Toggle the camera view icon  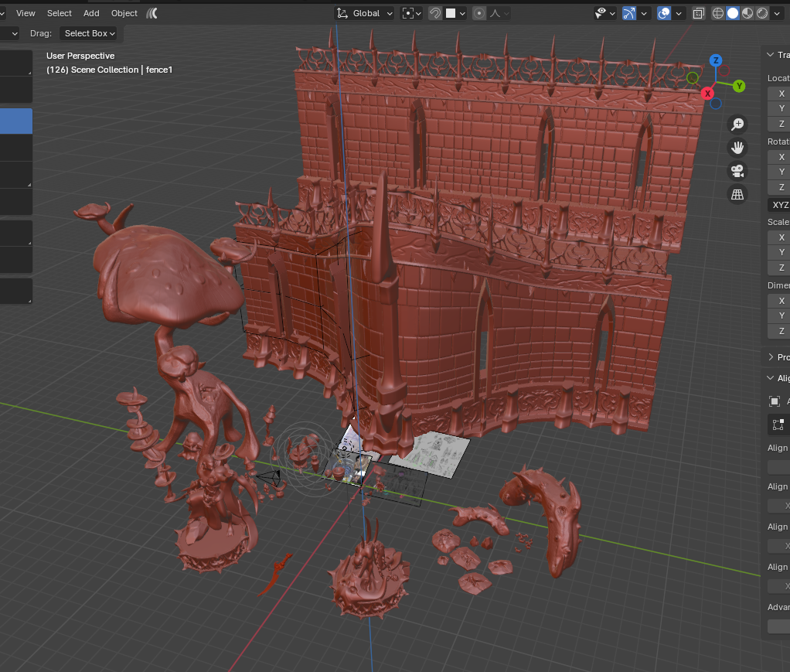737,171
